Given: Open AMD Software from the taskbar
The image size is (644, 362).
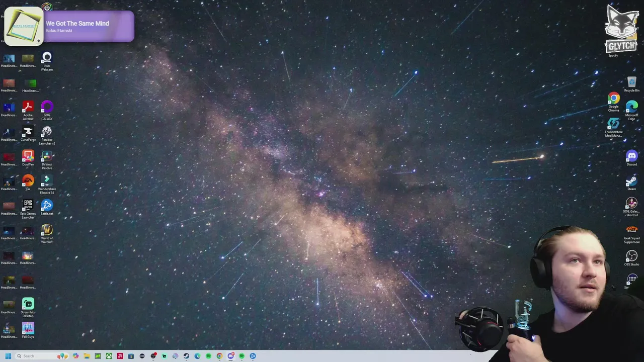Looking at the screenshot, I should click(x=120, y=356).
